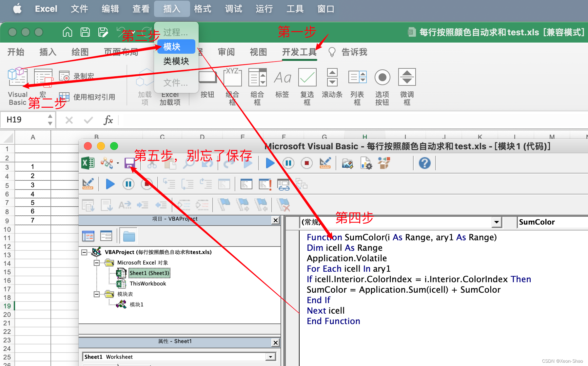Choose 模块 in the 插入 menu

point(176,46)
